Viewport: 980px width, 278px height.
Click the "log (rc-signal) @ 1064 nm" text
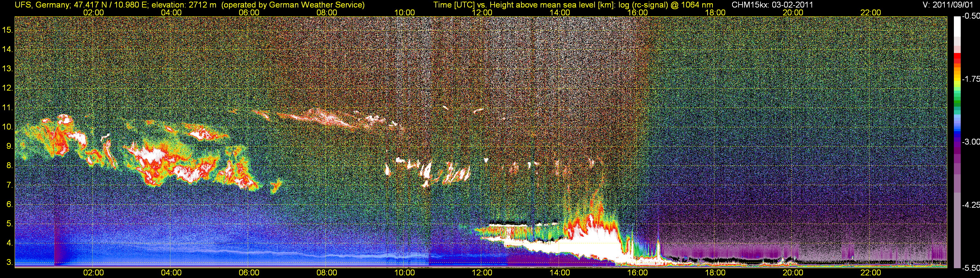[x=665, y=5]
